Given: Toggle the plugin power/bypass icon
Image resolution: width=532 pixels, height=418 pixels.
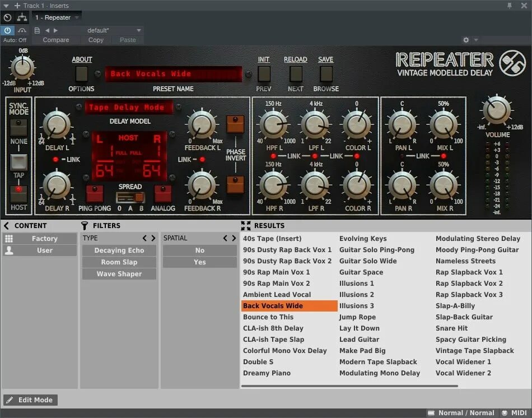Looking at the screenshot, I should [7, 30].
